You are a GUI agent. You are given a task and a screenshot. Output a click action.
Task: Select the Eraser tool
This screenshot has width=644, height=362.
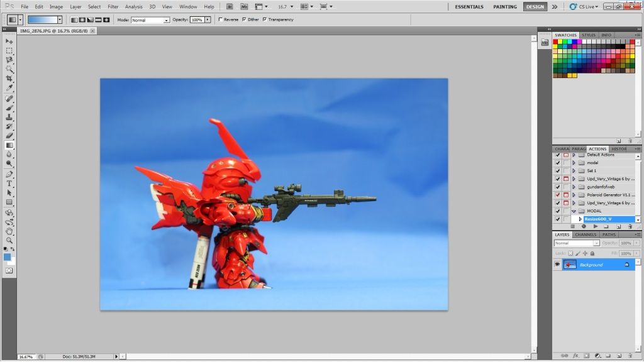click(9, 136)
